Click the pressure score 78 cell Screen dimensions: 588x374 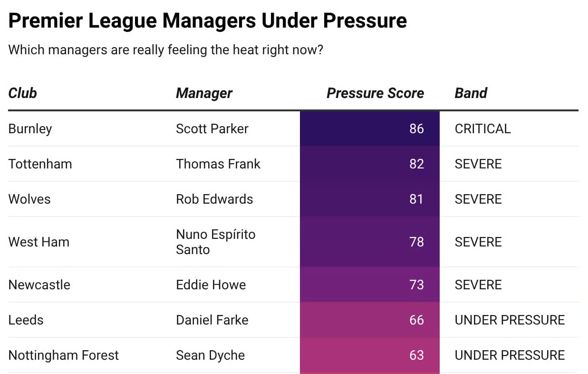(x=370, y=242)
